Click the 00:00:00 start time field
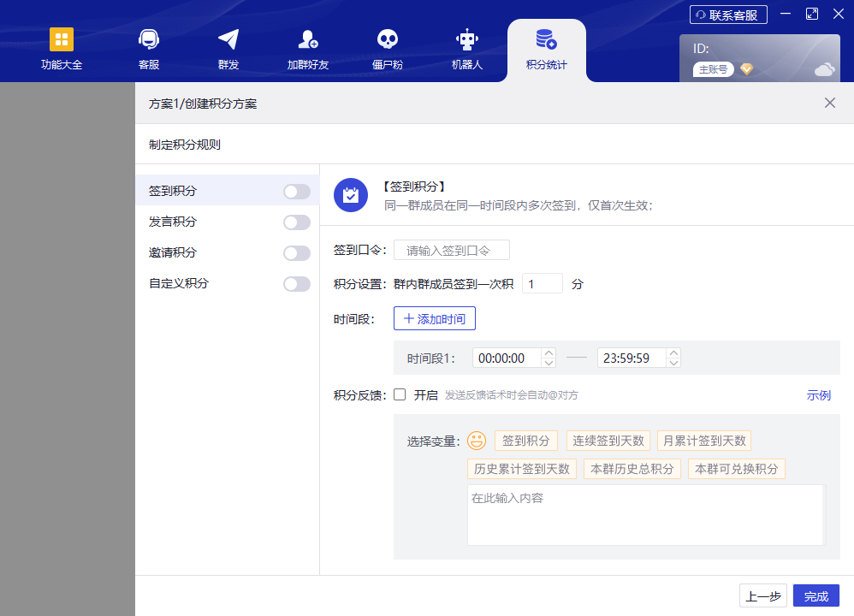 point(507,358)
